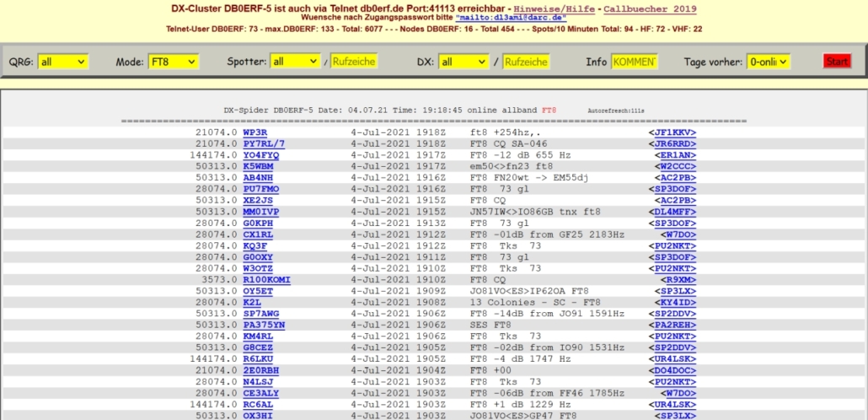Viewport: 868px width, 420px height.
Task: Open the Spotter selection dropdown
Action: click(295, 62)
